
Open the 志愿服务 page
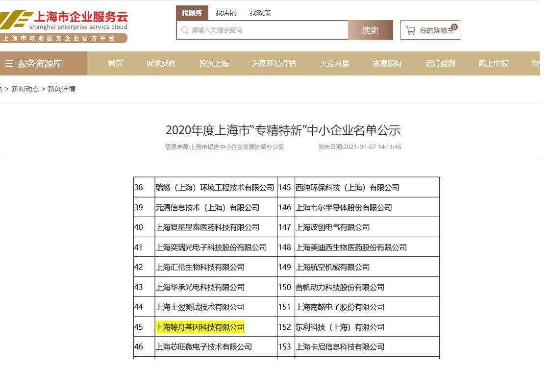point(387,63)
